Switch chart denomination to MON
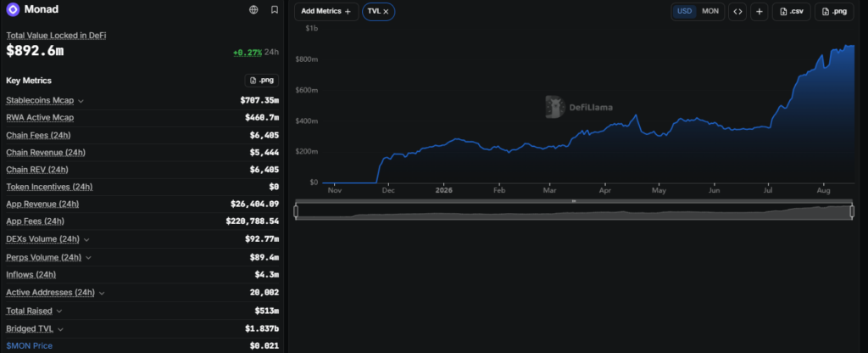This screenshot has width=868, height=353. (x=710, y=11)
